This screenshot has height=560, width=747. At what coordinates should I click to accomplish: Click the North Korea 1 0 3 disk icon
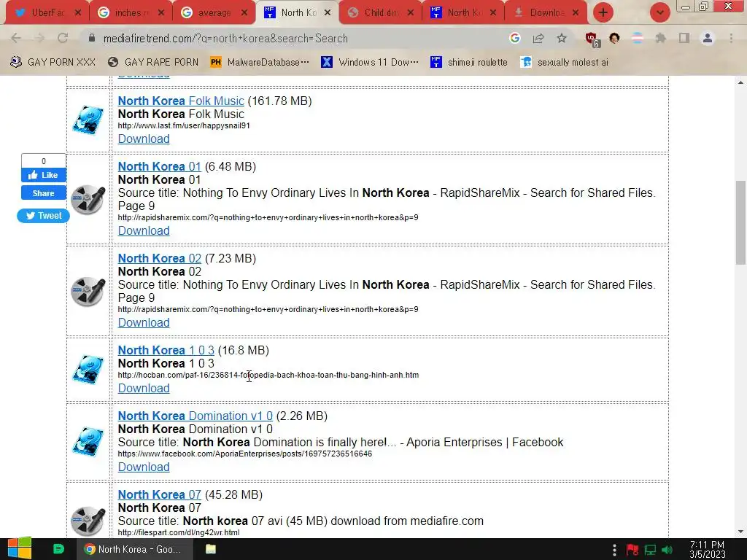point(88,370)
